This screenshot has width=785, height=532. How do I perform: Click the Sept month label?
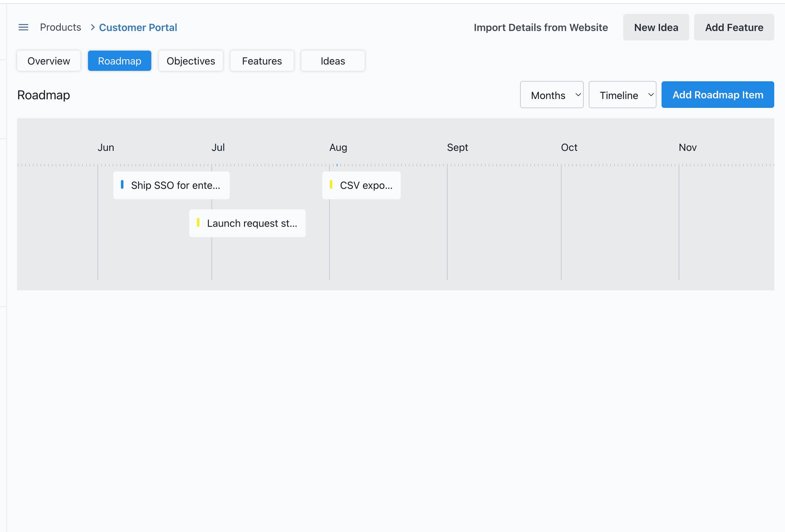click(x=457, y=147)
